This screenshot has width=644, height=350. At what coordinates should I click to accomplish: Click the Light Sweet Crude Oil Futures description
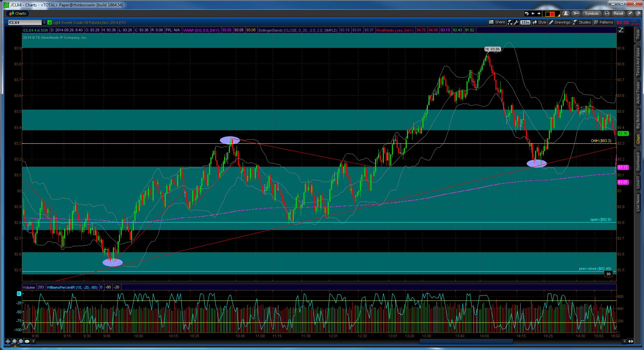point(89,23)
